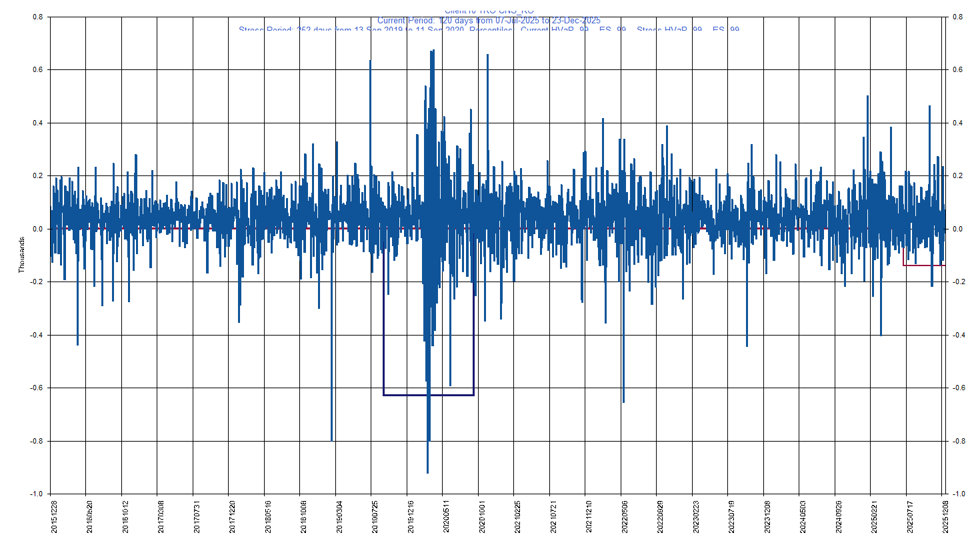The height and width of the screenshot is (547, 980).
Task: Select the 20220506 x-axis date label
Action: (x=625, y=517)
